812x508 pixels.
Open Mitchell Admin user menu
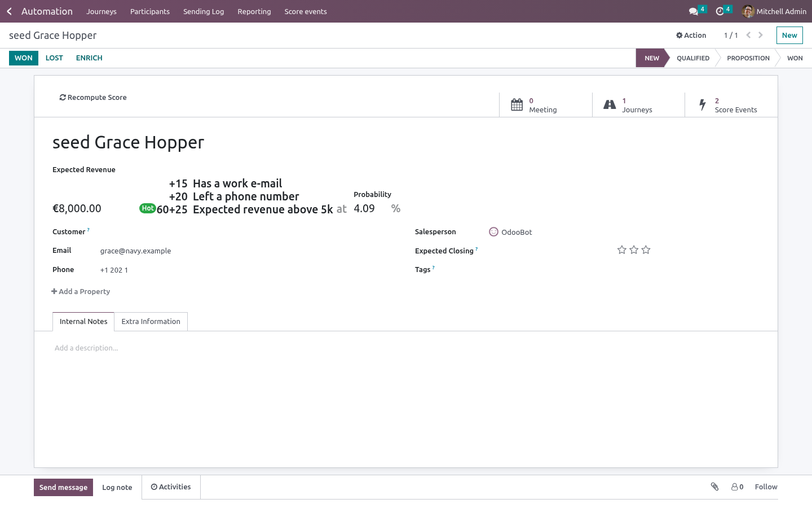coord(774,11)
